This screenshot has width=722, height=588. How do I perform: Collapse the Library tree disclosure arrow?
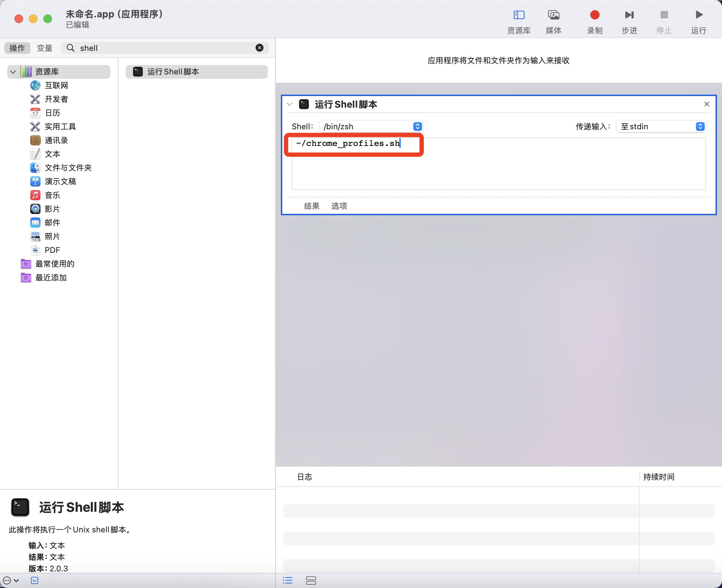[13, 72]
